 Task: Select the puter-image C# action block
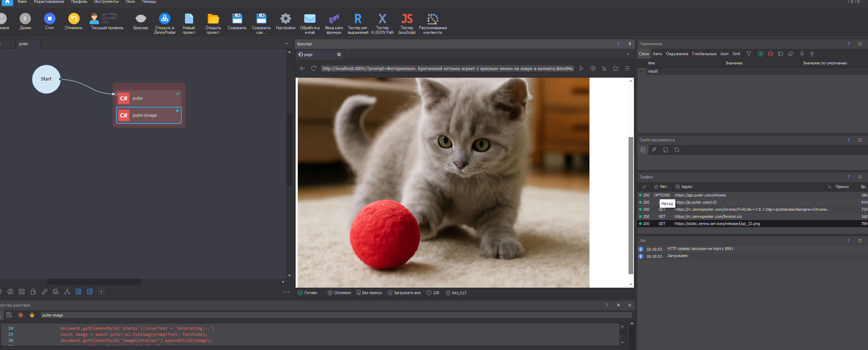click(149, 115)
